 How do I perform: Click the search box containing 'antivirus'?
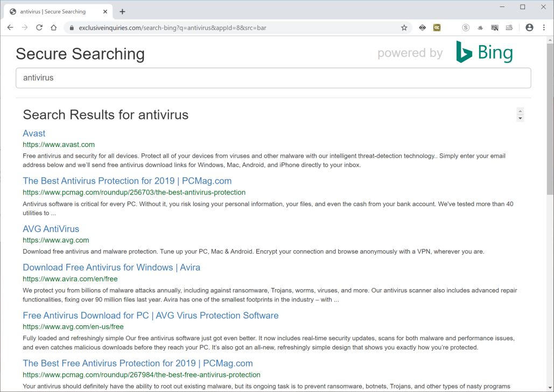(x=273, y=78)
